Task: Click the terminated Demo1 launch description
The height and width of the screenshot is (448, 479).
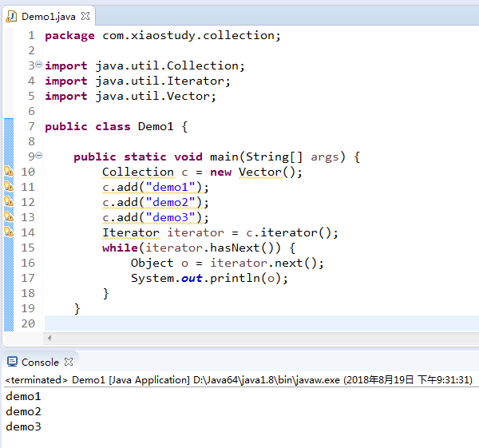Action: pyautogui.click(x=239, y=380)
